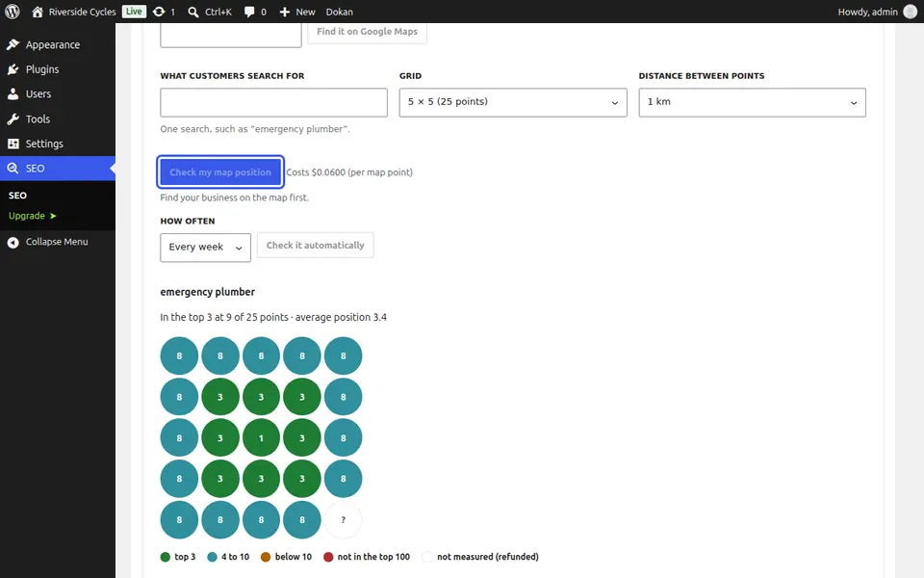This screenshot has height=578, width=924.
Task: Click the center grid point labeled 1
Action: click(x=261, y=438)
